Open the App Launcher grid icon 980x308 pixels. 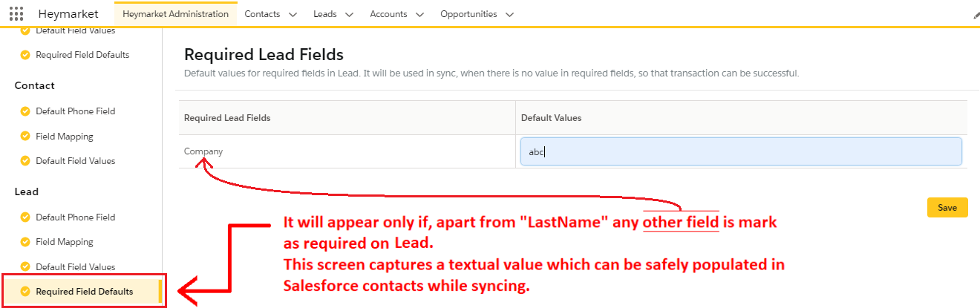16,13
